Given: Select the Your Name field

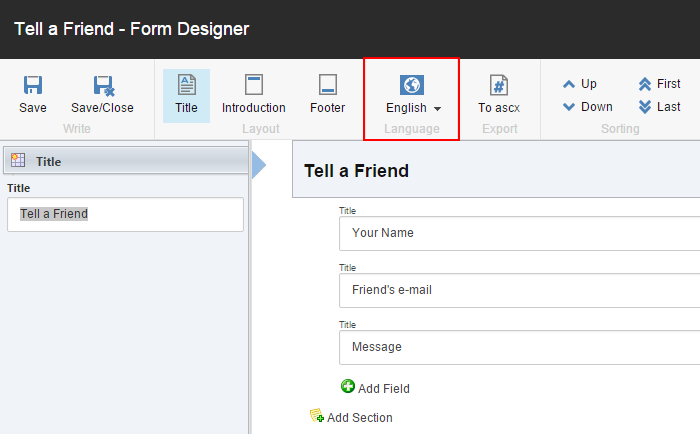Looking at the screenshot, I should (x=520, y=233).
